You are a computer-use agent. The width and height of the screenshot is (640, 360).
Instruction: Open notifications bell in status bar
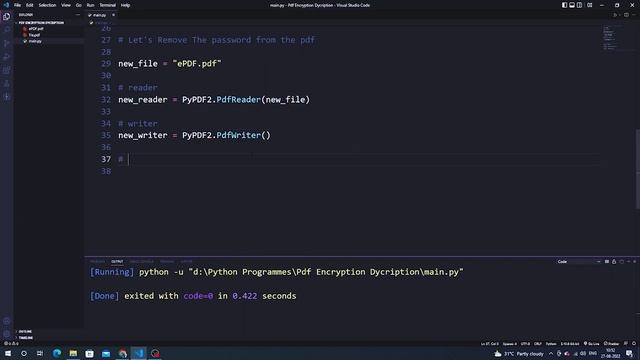pyautogui.click(x=634, y=344)
